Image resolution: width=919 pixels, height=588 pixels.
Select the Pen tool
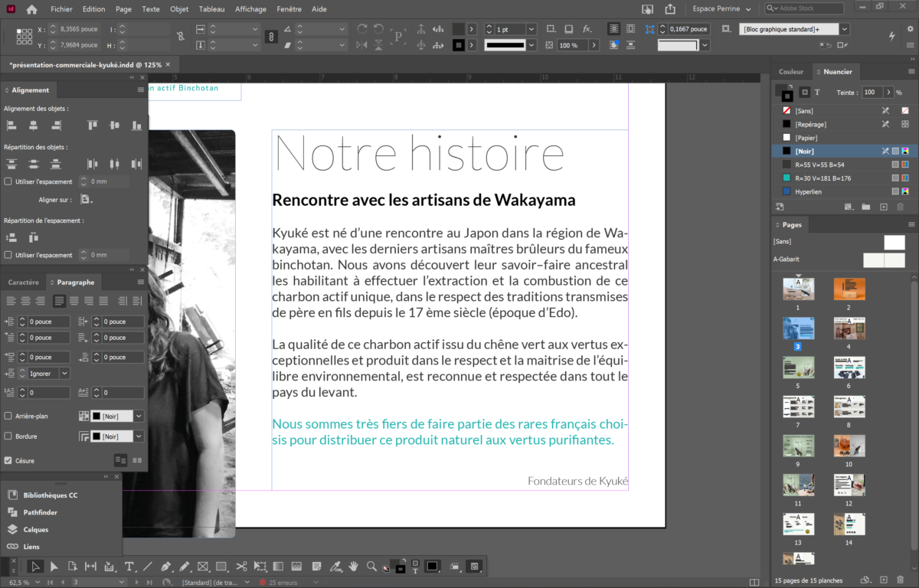[x=166, y=567]
